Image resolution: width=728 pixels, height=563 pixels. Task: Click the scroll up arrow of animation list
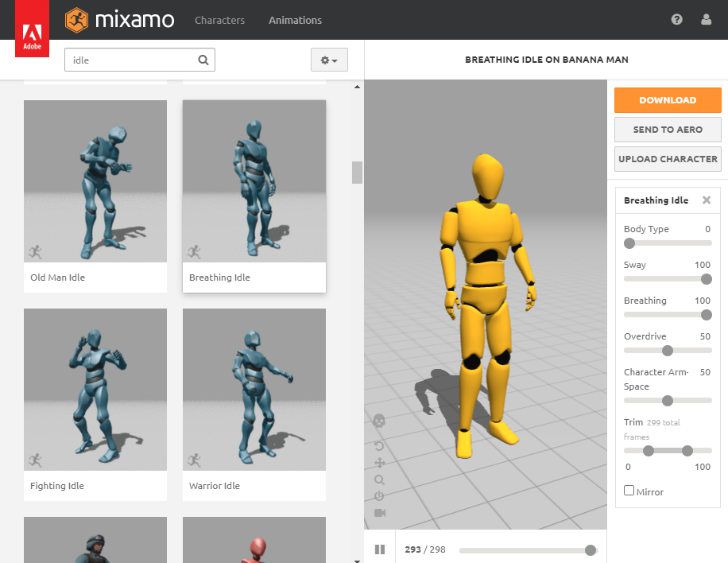pyautogui.click(x=357, y=87)
